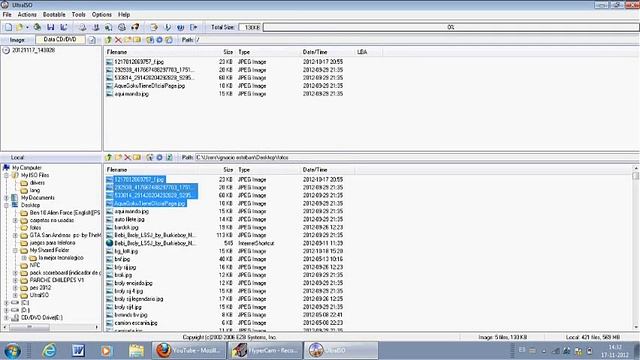The width and height of the screenshot is (640, 360).
Task: Select bardok.jpg in the Local file list
Action: click(x=126, y=227)
